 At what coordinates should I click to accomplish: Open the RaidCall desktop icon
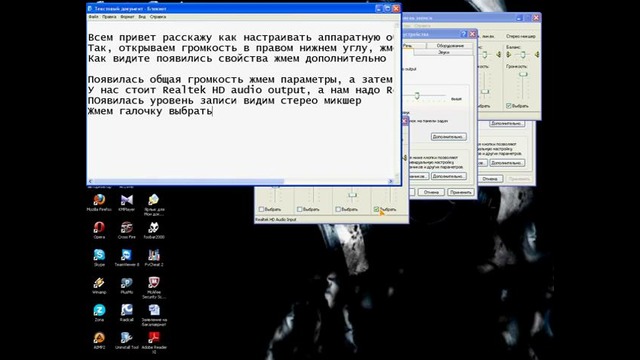point(127,310)
